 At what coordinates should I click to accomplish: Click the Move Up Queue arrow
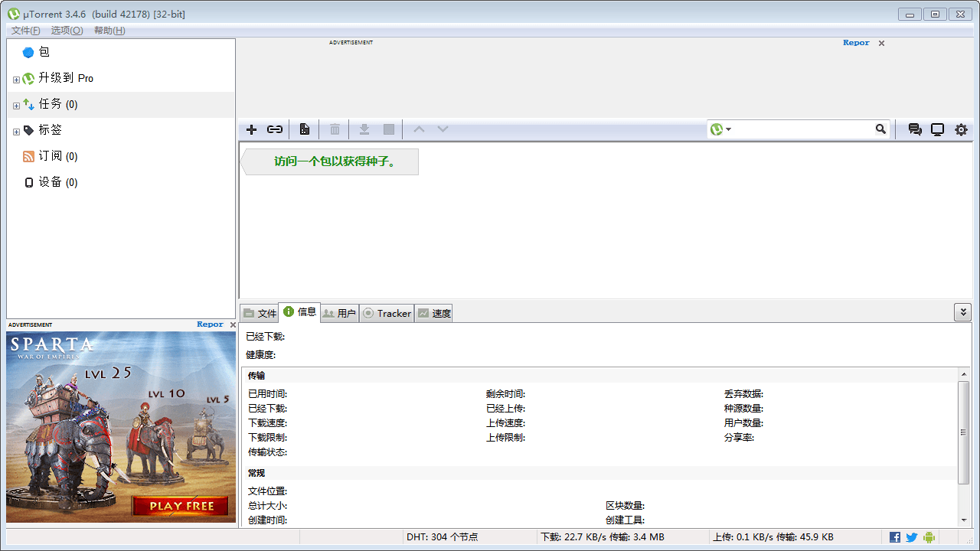pos(419,129)
